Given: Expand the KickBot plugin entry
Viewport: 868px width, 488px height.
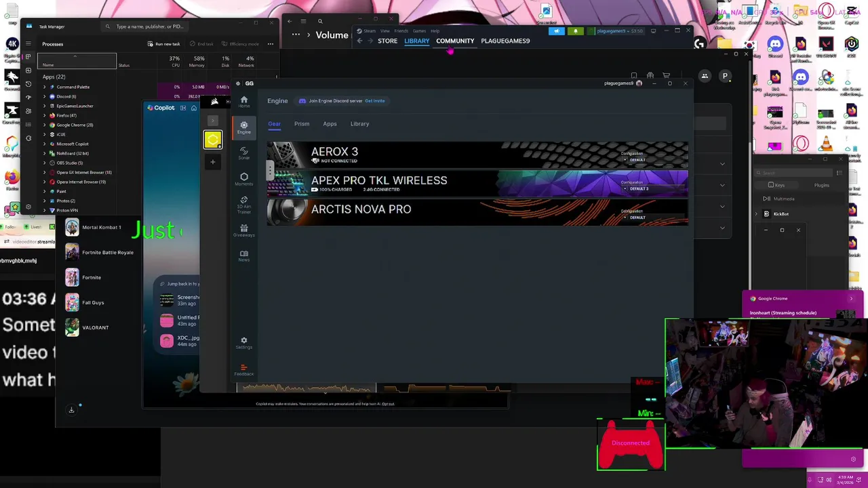Looking at the screenshot, I should (757, 213).
